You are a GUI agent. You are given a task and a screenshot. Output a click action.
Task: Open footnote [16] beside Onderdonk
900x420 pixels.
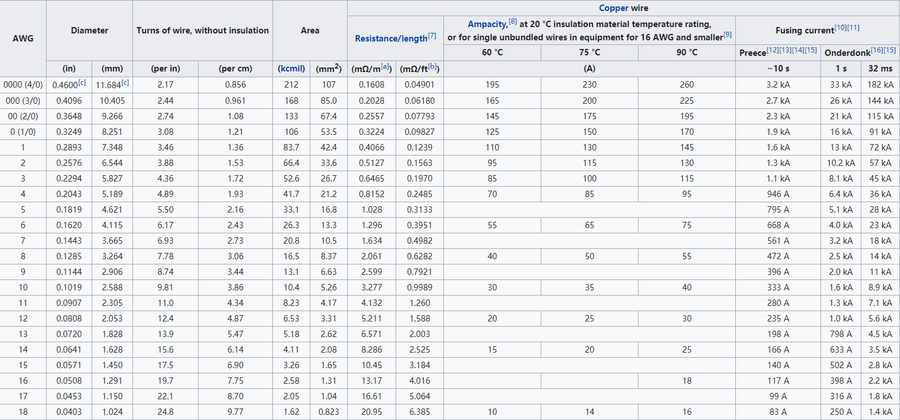click(875, 50)
